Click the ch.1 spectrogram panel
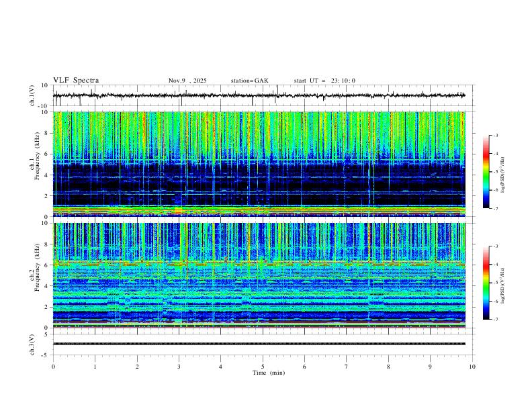The image size is (532, 411). click(x=259, y=164)
